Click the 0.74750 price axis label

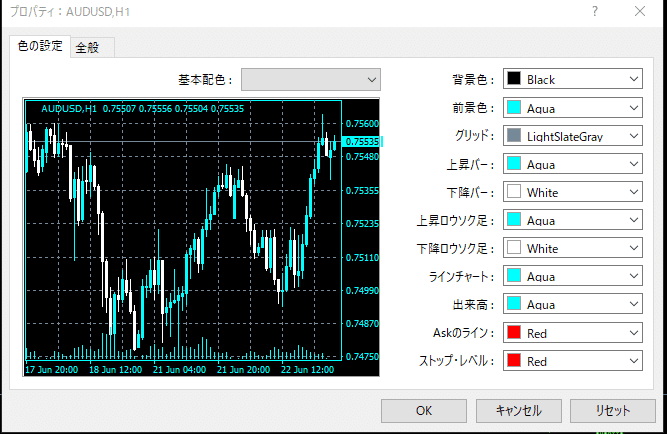362,357
